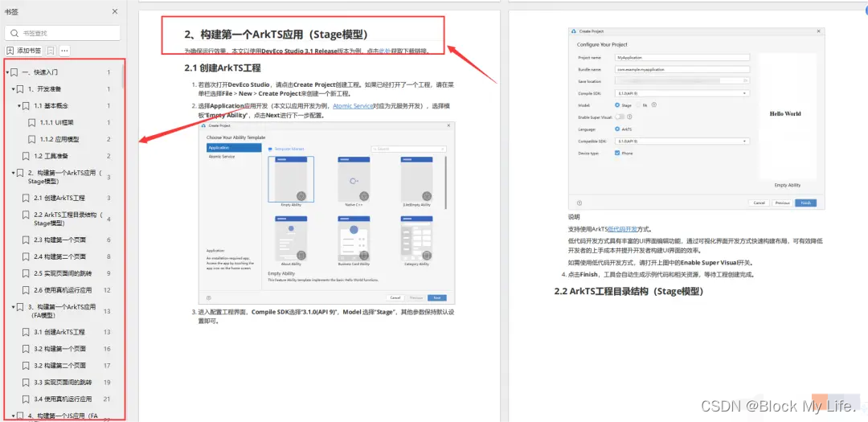868x422 pixels.
Task: Click the search box in template dialog
Action: 408,149
